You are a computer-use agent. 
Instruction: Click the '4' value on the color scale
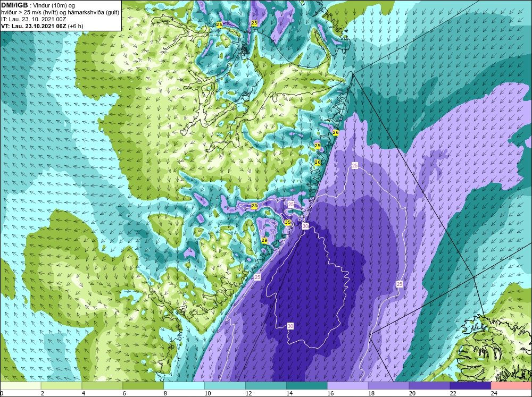84,393
